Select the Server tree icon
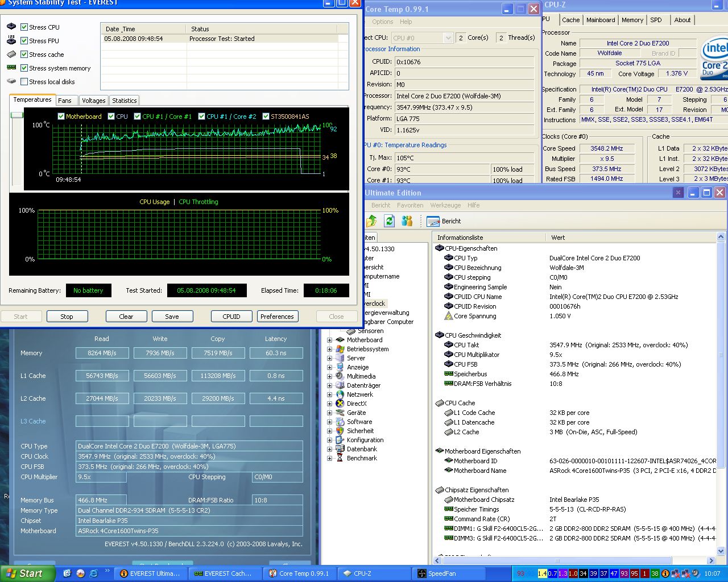728x582 pixels. (340, 358)
